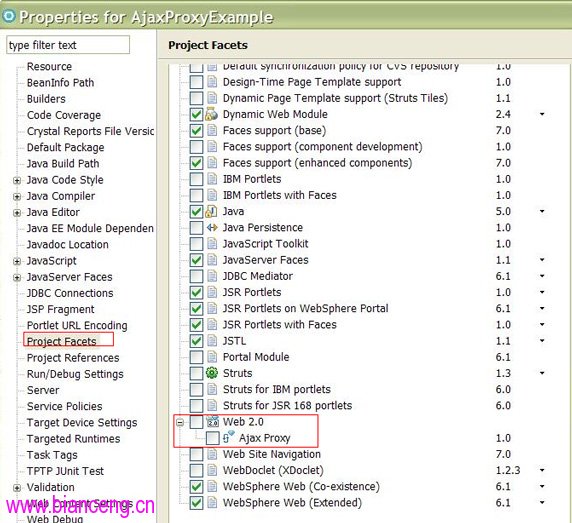Click the JDBC Mediator document icon
This screenshot has width=572, height=523.
tap(212, 276)
